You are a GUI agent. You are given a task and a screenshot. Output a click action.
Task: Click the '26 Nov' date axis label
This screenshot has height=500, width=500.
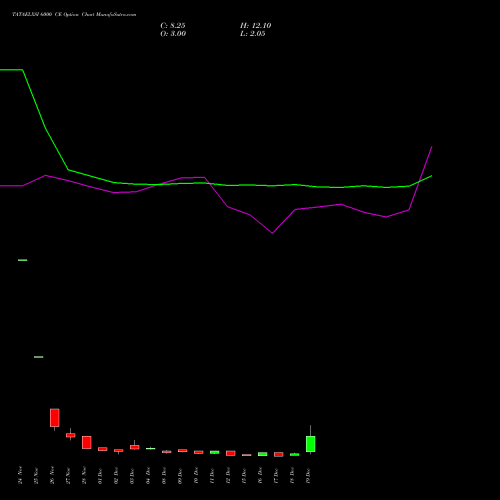coord(52,475)
